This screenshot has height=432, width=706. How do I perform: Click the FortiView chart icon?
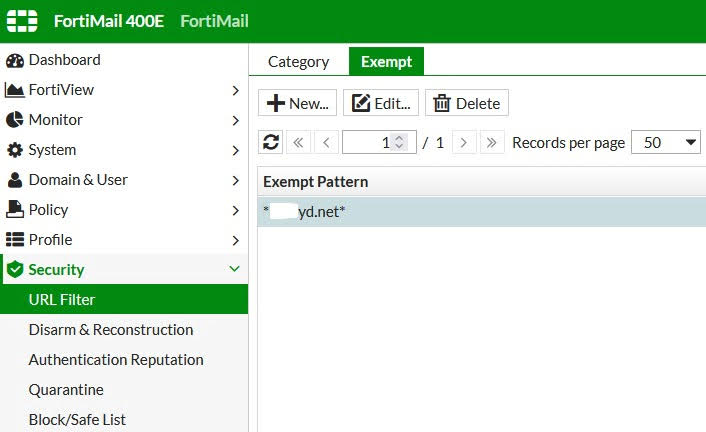14,90
